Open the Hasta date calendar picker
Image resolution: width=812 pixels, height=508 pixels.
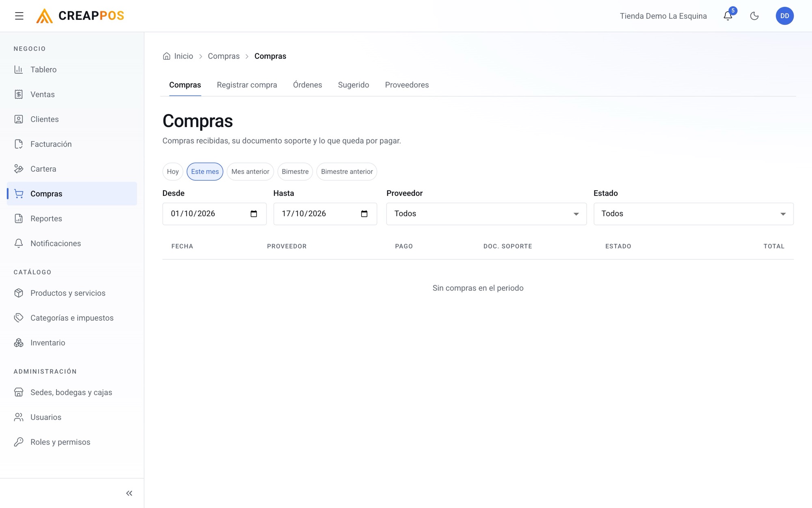pyautogui.click(x=364, y=214)
